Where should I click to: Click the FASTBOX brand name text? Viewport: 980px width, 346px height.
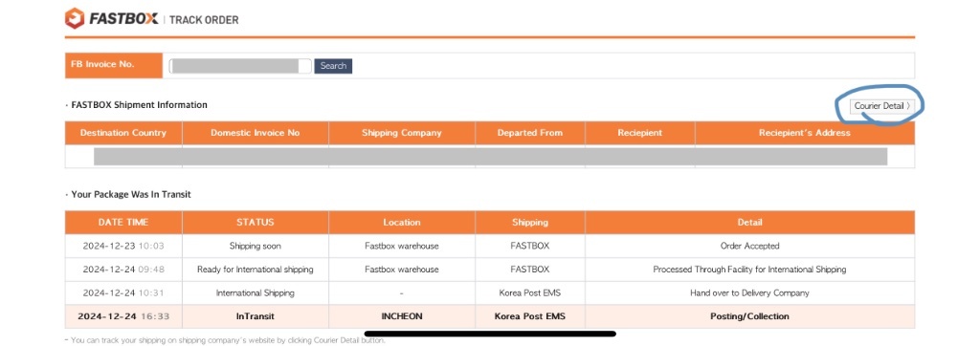pos(123,19)
